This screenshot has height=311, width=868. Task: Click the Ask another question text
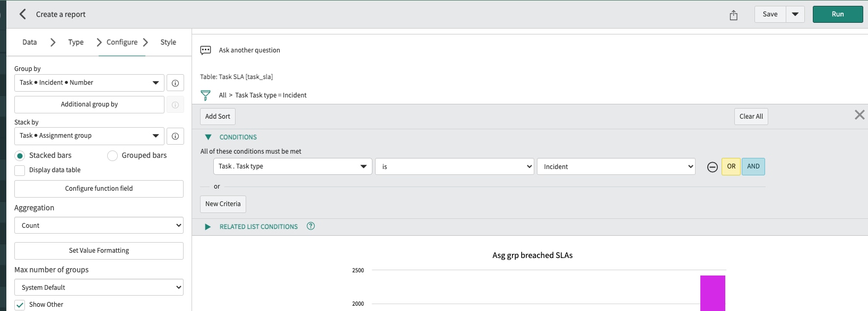[249, 50]
